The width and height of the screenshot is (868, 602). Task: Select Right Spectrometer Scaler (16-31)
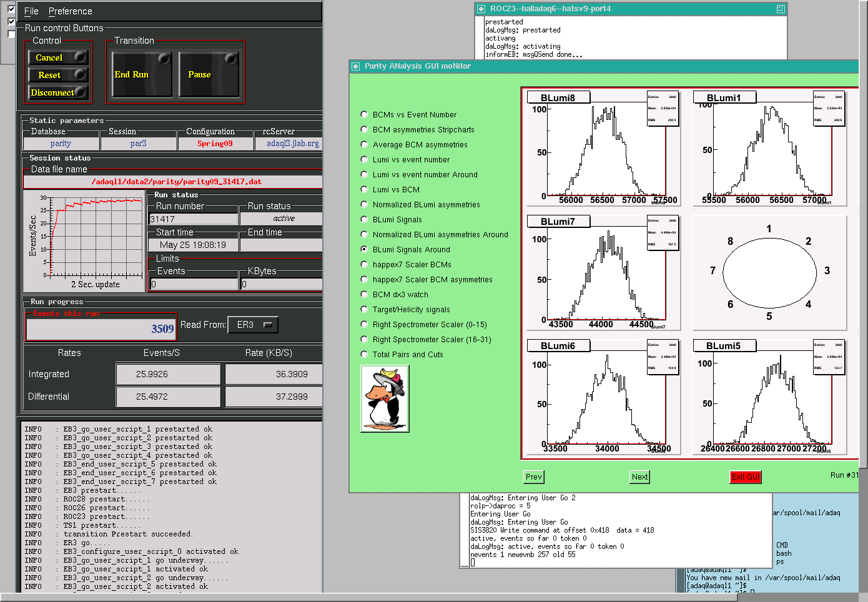pyautogui.click(x=364, y=339)
